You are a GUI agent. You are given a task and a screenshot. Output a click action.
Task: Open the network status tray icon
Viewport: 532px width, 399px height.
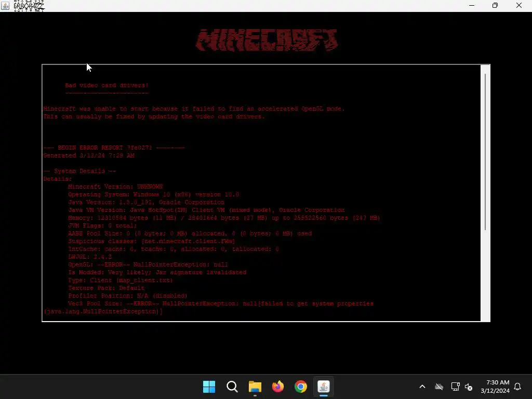click(455, 387)
